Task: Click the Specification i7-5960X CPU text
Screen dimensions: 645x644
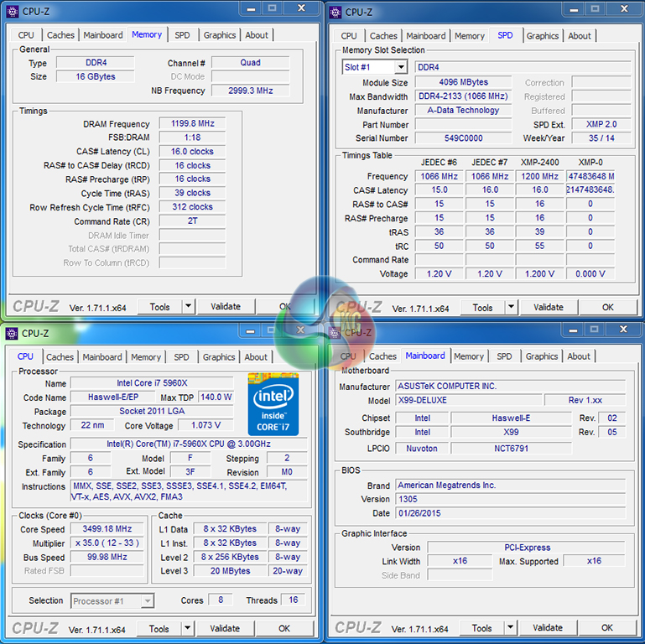Action: (x=189, y=444)
